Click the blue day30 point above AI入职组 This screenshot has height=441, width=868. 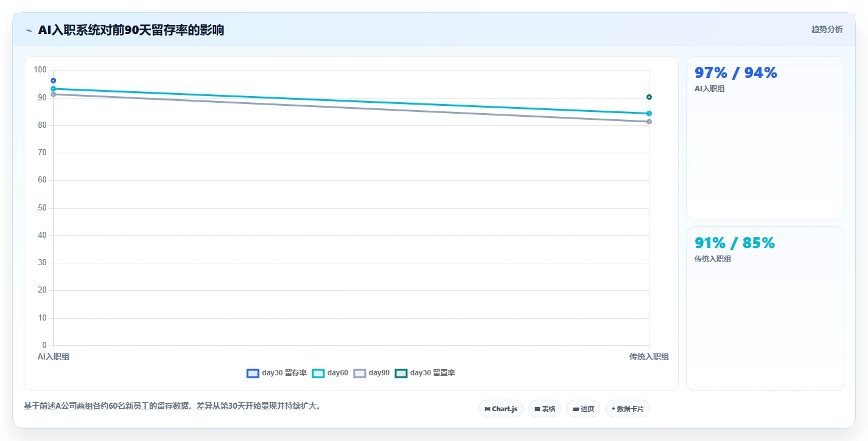pos(54,80)
